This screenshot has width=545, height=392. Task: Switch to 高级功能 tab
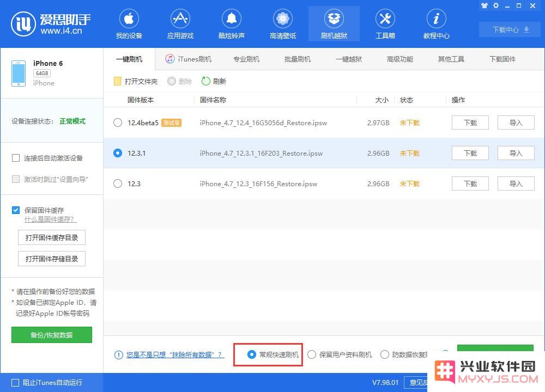[x=400, y=59]
